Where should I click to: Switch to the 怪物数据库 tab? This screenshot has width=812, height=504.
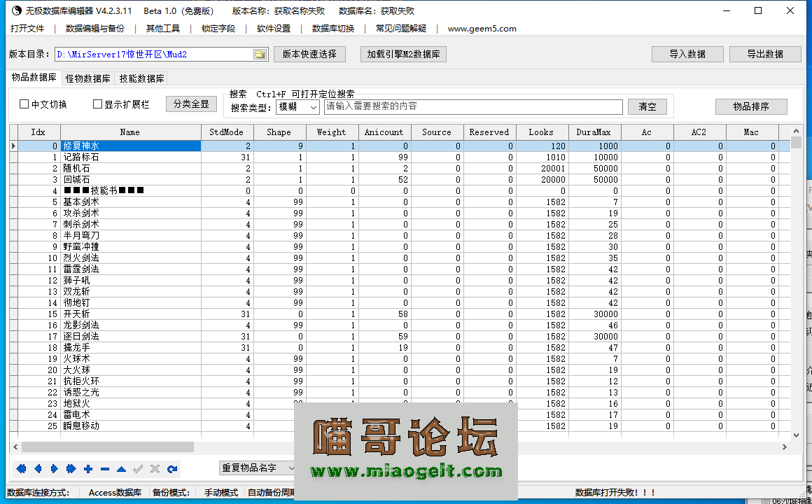coord(87,78)
